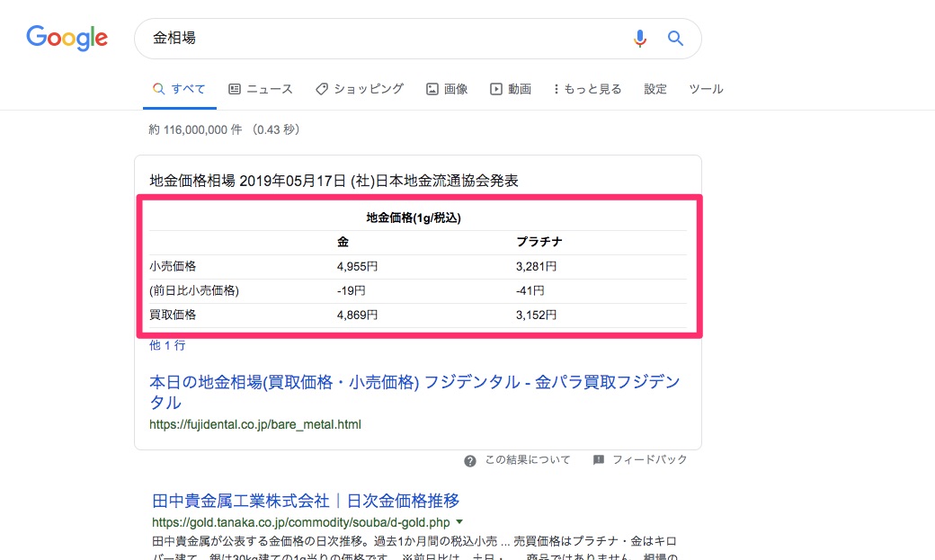Image resolution: width=935 pixels, height=560 pixels.
Task: Click the この結果について question mark icon
Action: click(469, 459)
